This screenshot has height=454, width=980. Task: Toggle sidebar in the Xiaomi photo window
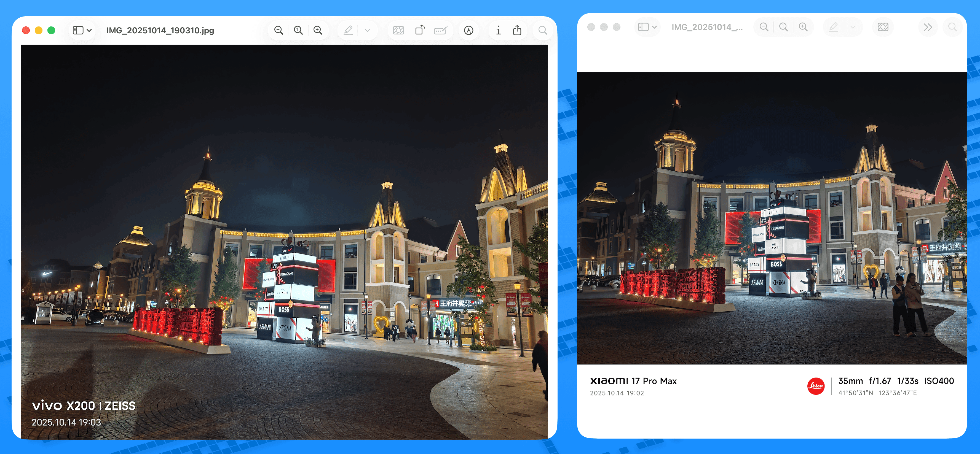tap(643, 27)
